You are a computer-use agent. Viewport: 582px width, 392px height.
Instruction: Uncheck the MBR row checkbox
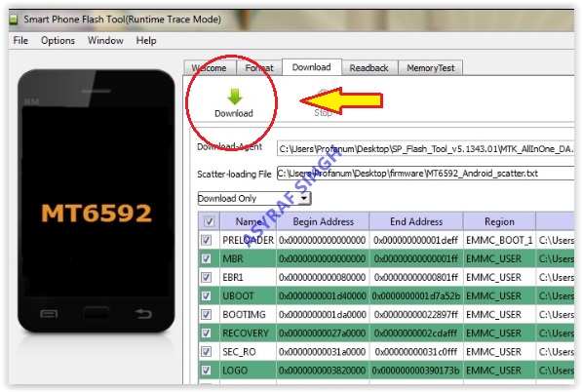(x=206, y=258)
